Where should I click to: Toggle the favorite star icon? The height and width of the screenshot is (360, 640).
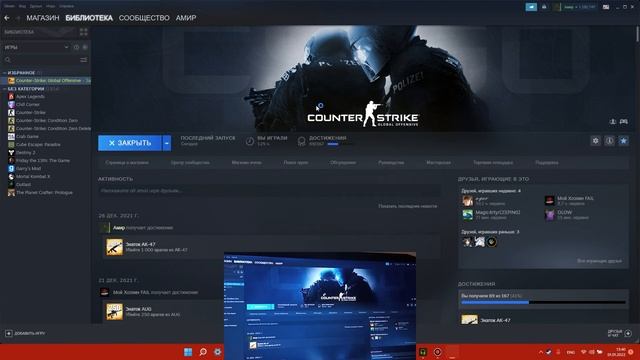point(623,141)
